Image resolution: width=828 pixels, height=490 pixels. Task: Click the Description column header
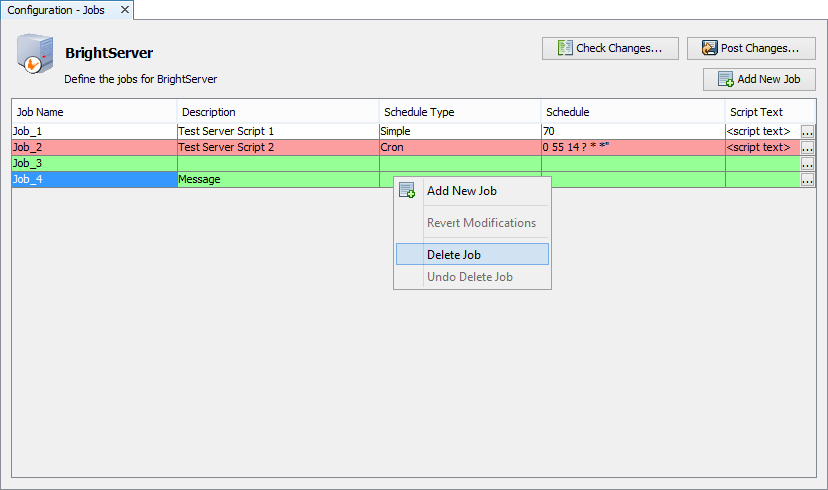pos(278,112)
